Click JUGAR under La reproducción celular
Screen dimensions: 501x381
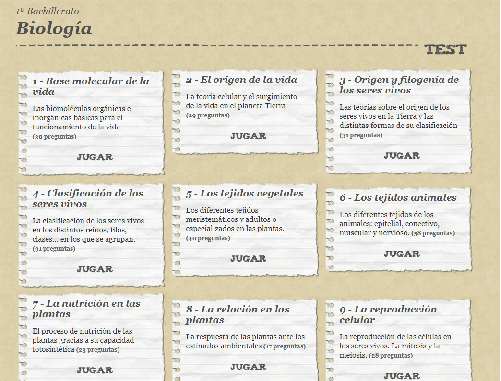pos(402,376)
